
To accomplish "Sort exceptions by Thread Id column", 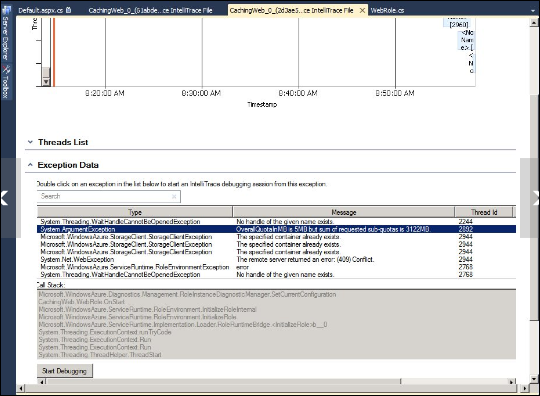I will point(484,212).
